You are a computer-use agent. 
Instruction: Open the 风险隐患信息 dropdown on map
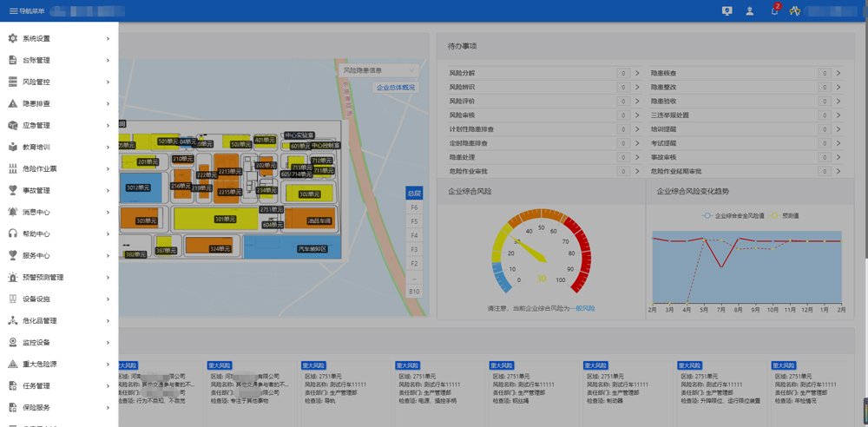[x=378, y=70]
